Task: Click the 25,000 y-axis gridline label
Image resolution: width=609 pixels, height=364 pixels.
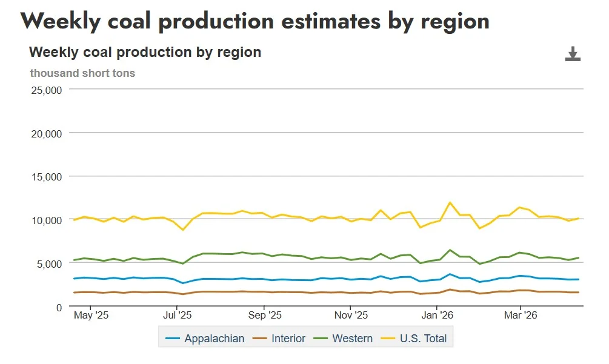Action: [x=47, y=90]
